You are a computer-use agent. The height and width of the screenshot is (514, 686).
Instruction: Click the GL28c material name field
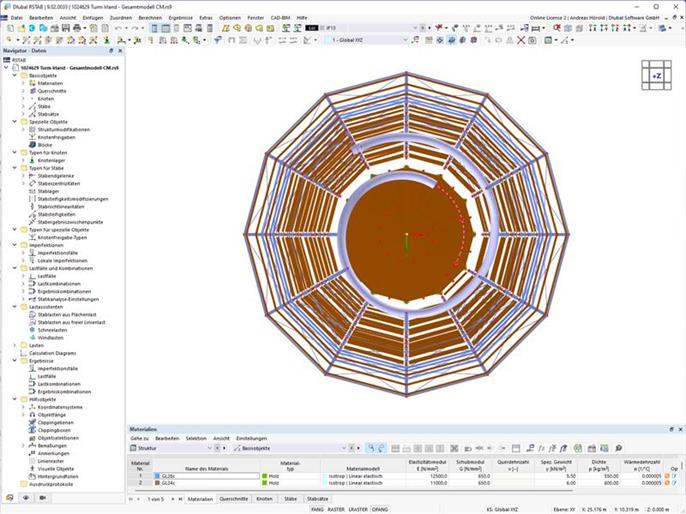[x=206, y=476]
